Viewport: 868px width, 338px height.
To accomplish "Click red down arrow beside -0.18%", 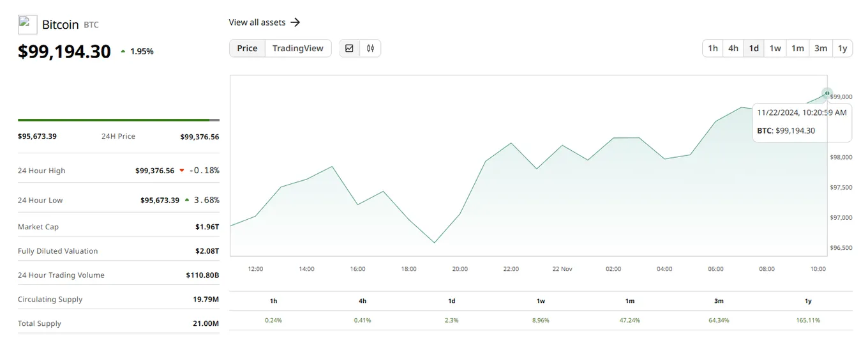I will pyautogui.click(x=182, y=171).
